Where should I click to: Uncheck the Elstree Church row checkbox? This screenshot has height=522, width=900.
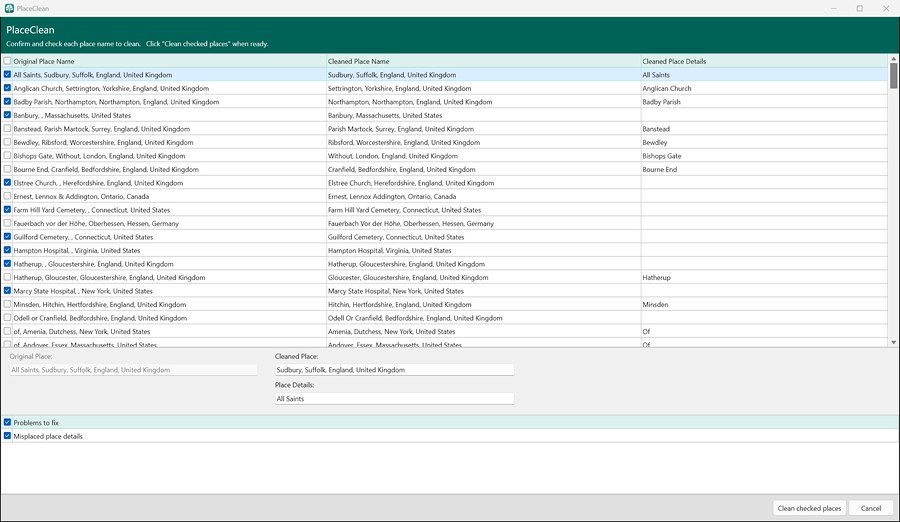(7, 183)
